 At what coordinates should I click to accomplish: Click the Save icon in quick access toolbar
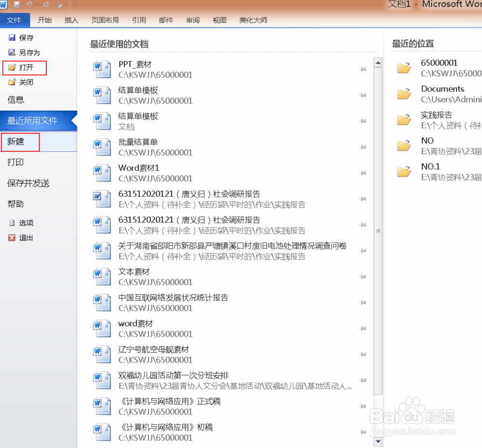16,5
